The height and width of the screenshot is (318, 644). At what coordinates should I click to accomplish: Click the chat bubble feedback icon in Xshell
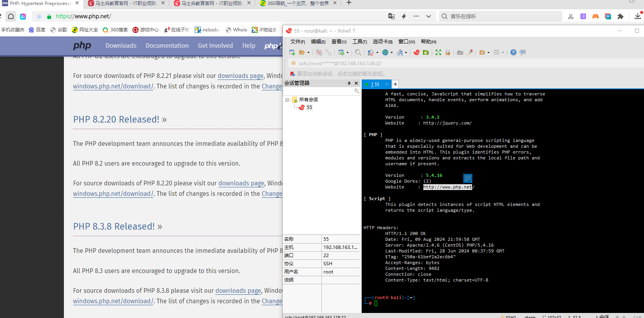pyautogui.click(x=523, y=52)
